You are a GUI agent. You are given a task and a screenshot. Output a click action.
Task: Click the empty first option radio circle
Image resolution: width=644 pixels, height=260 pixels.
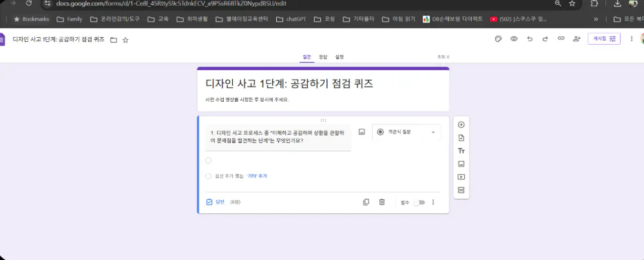[209, 161]
